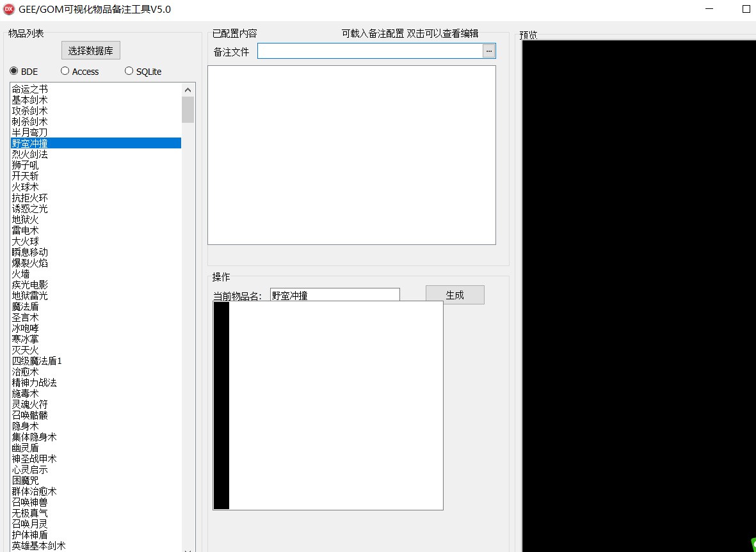Open the browse button for 备注文件

pyautogui.click(x=488, y=51)
